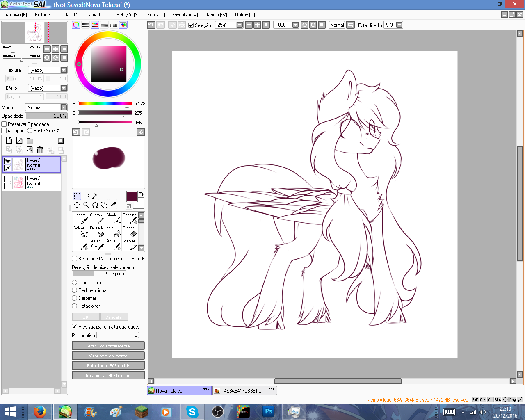Create a new linework layer

pos(19,140)
